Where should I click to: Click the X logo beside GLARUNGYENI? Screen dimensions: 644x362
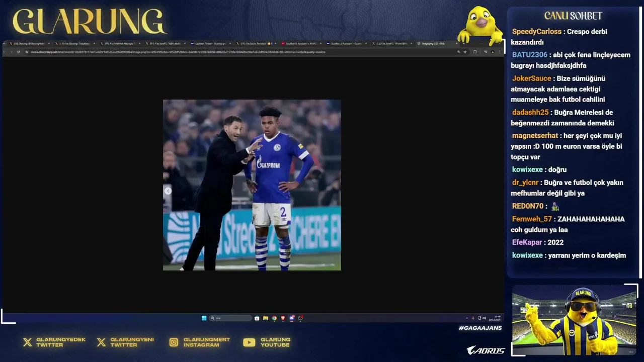click(x=101, y=342)
